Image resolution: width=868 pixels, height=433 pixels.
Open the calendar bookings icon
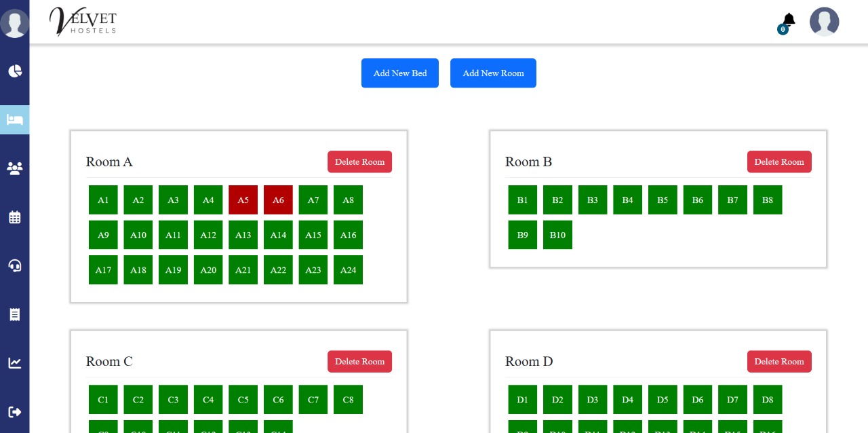tap(15, 217)
